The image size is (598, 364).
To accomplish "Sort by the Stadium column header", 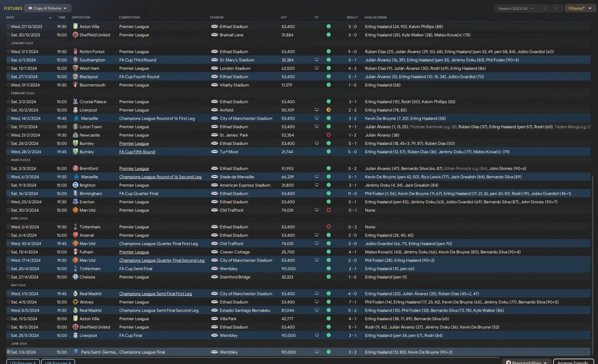I will point(216,18).
